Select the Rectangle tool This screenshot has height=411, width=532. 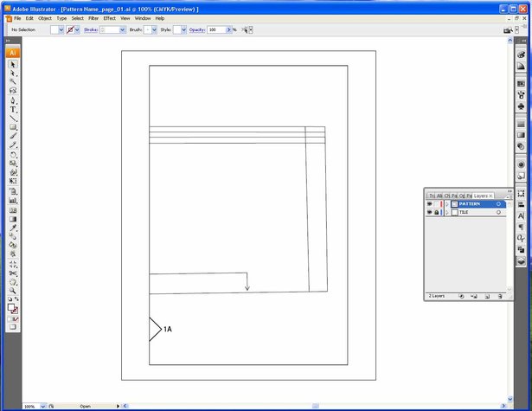pyautogui.click(x=13, y=127)
